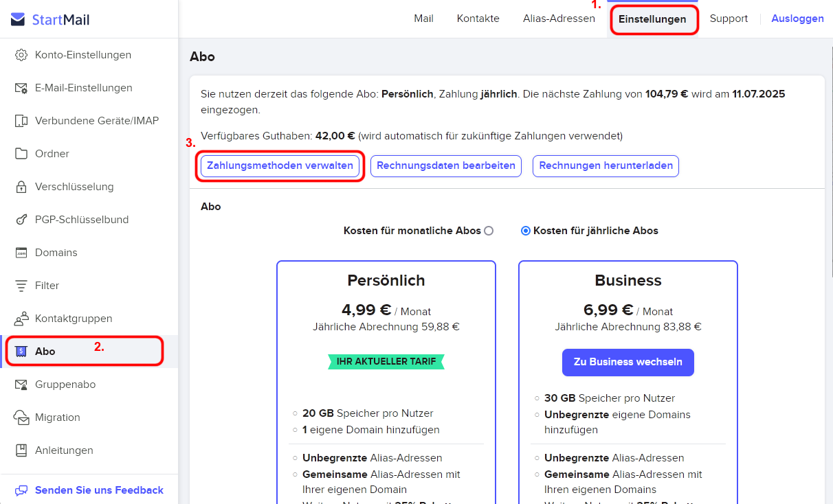Open the Mail tab
833x504 pixels.
[x=423, y=19]
